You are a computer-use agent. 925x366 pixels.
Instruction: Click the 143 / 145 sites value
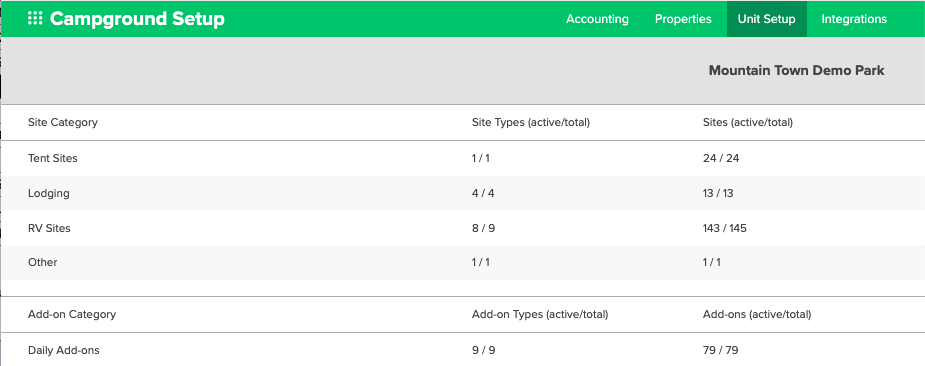coord(724,228)
